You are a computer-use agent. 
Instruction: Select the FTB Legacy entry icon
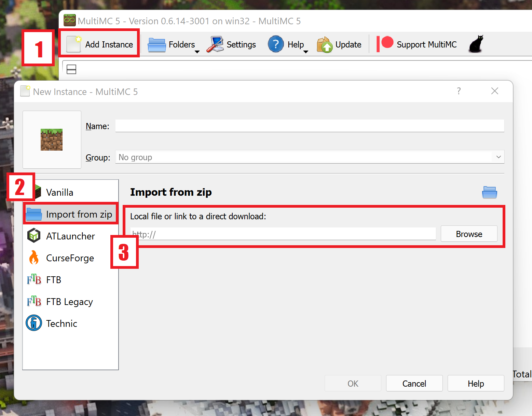pyautogui.click(x=34, y=301)
